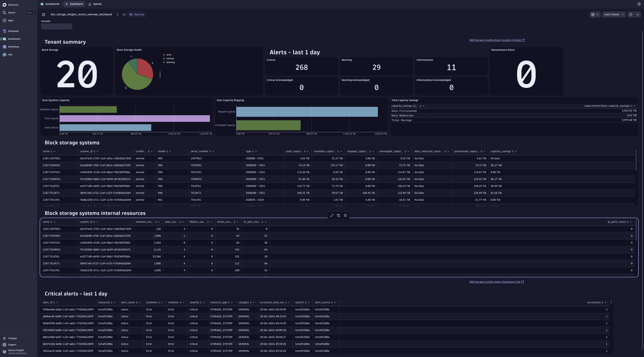Screen dimensions: 644x357
Task: Click the internal resources table scrollbar
Action: (x=636, y=230)
